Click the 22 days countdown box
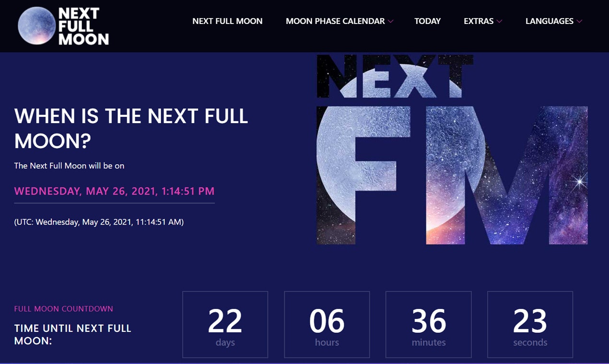This screenshot has width=609, height=364. click(225, 324)
